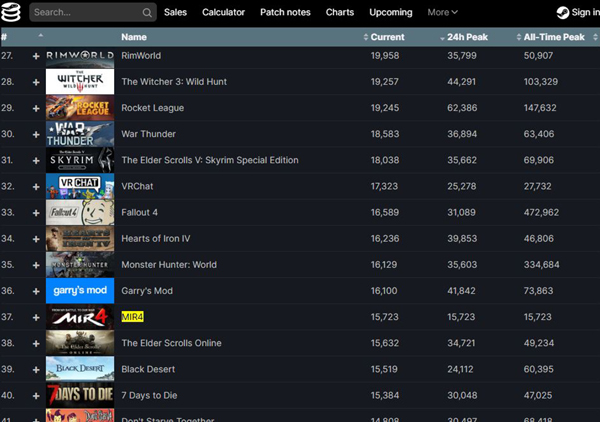
Task: Click the Steam sign-in icon
Action: [x=563, y=13]
